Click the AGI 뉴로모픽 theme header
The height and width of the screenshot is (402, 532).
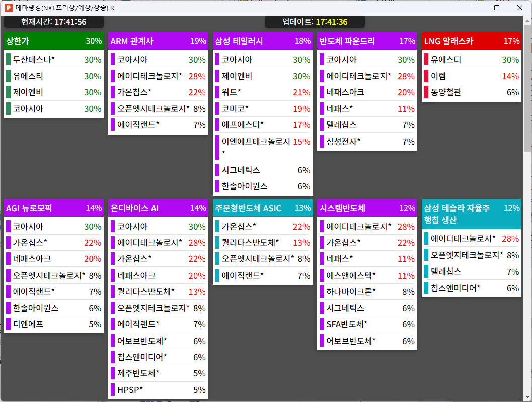pos(54,208)
